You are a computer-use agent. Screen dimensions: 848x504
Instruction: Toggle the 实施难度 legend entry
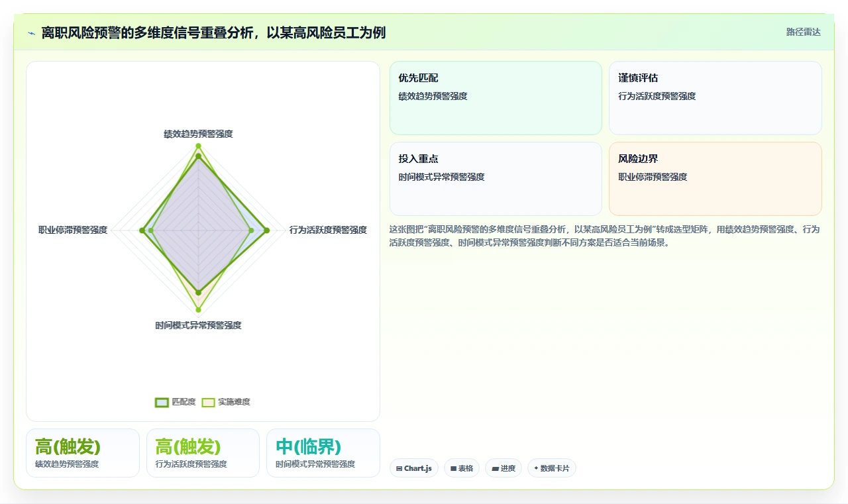pos(226,402)
